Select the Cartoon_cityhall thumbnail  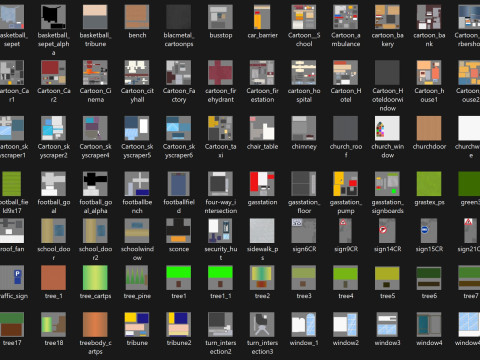[x=137, y=72]
